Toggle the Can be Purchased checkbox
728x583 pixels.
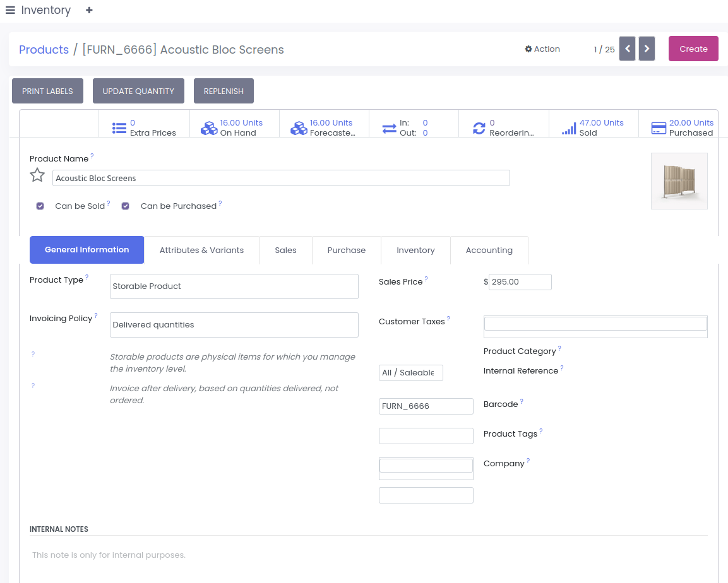pos(126,206)
